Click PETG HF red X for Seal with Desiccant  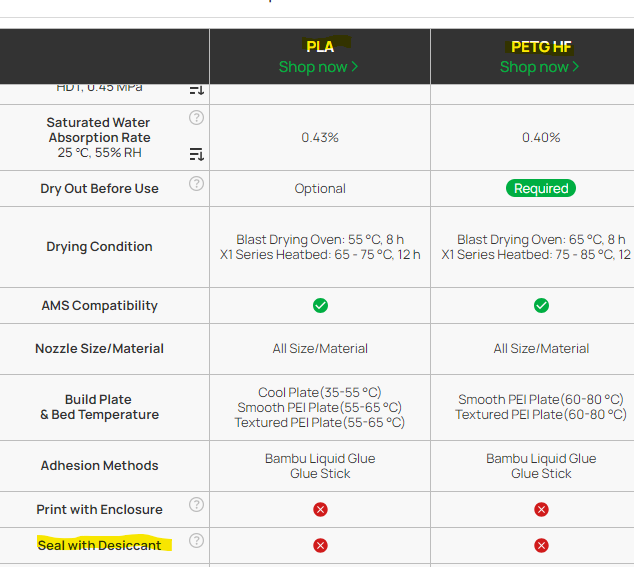(541, 545)
